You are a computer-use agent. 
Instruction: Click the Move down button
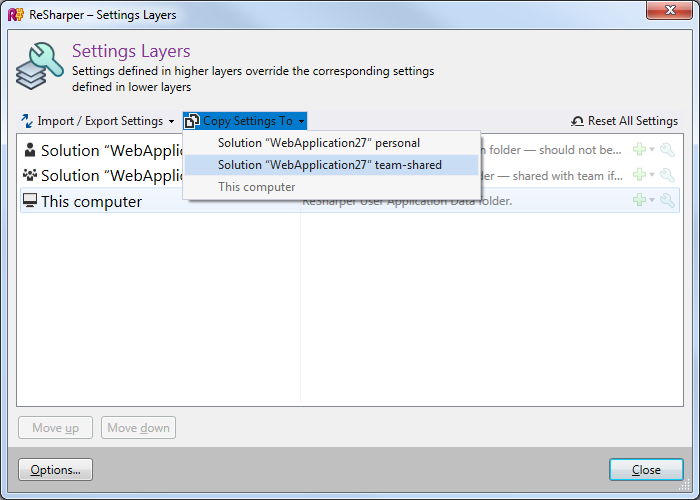[x=138, y=428]
